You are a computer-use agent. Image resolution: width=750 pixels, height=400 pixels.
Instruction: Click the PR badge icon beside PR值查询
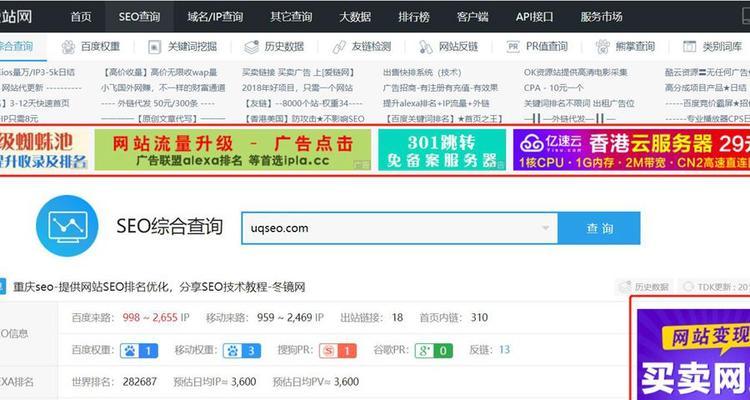click(x=513, y=46)
